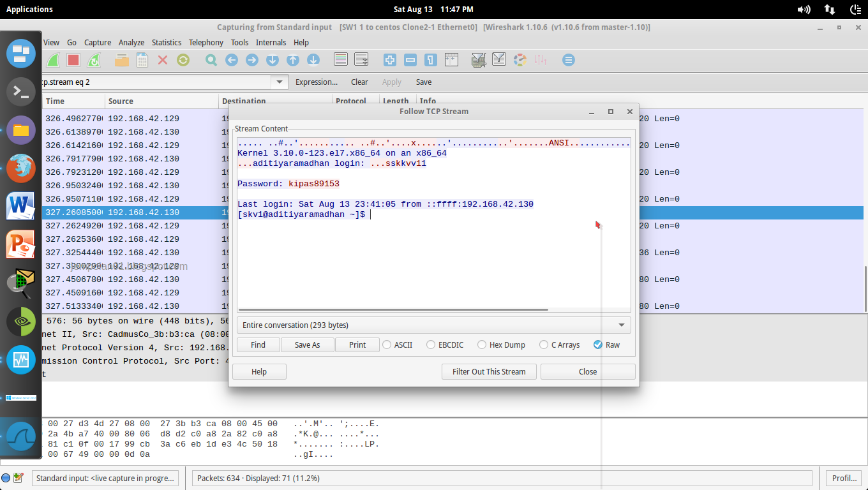Click the resize all columns icon
Viewport: 868px width, 490px height.
coord(451,60)
